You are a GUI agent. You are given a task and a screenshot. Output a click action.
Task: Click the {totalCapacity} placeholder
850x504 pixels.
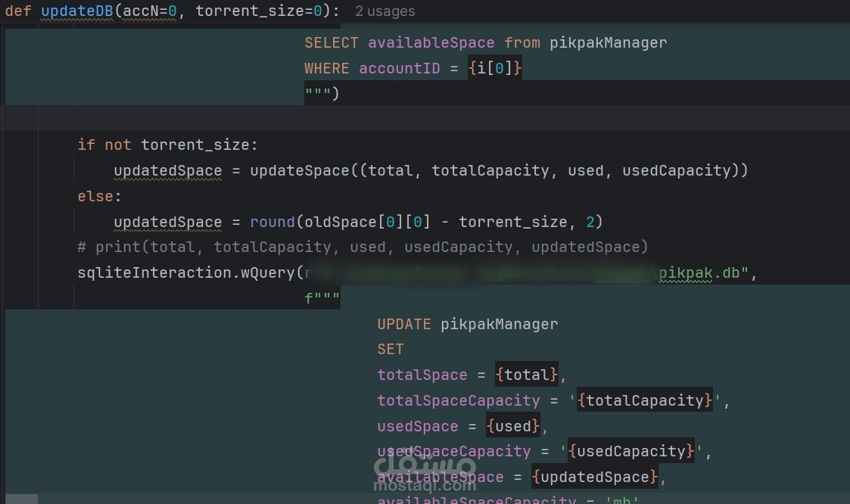coord(645,400)
